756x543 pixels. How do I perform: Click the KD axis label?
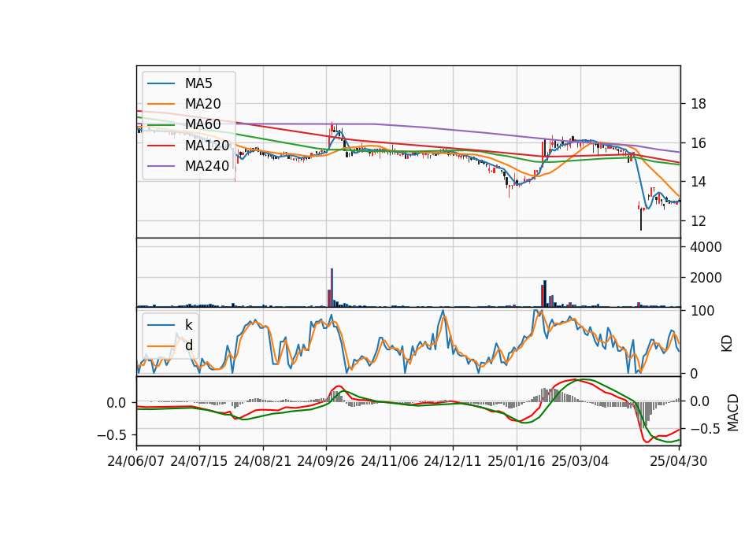click(x=727, y=344)
